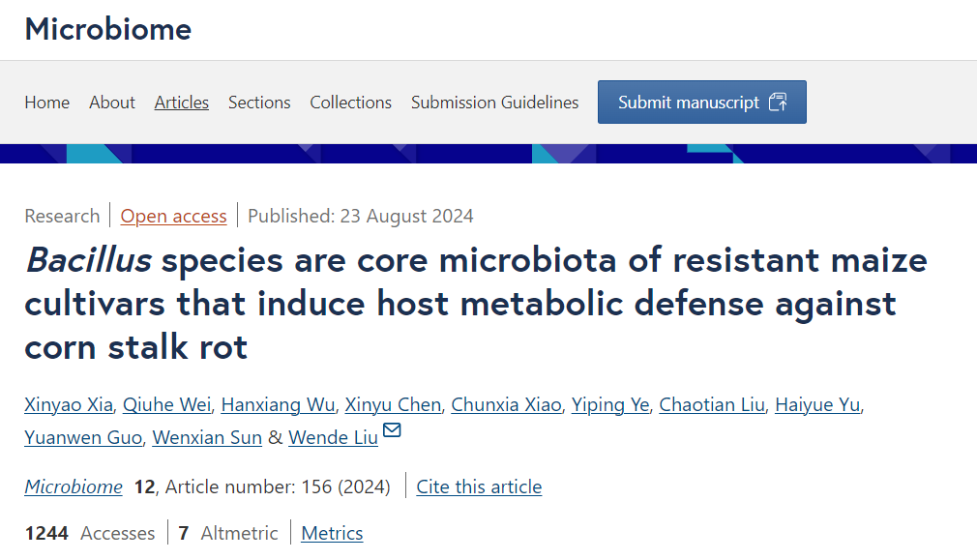Open the Sections navigation item

click(259, 103)
